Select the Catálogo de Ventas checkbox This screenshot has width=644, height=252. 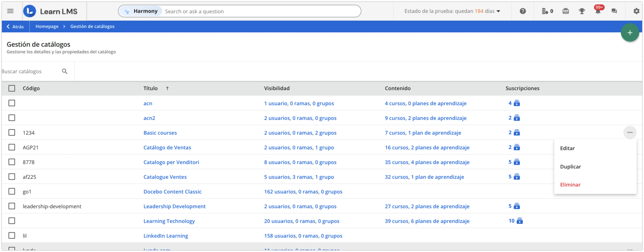pos(12,147)
